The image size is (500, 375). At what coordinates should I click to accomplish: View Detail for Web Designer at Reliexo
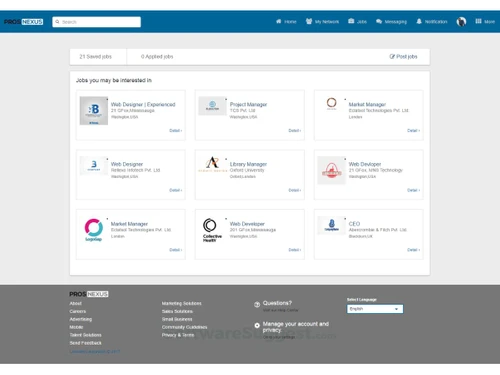176,190
